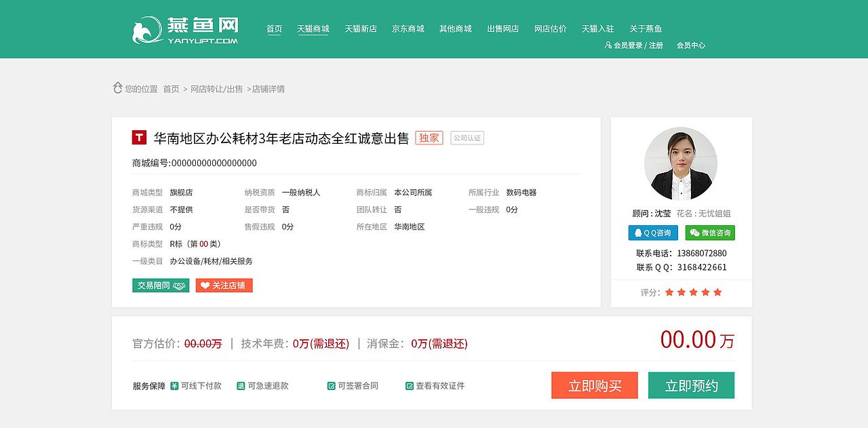
Task: Click consultant 沈莹's profile photo
Action: click(681, 163)
